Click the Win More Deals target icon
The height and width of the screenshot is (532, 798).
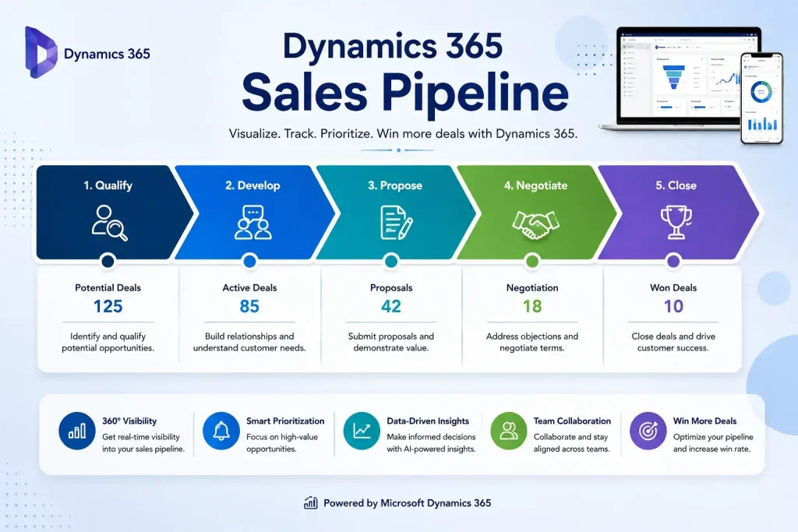[x=648, y=432]
